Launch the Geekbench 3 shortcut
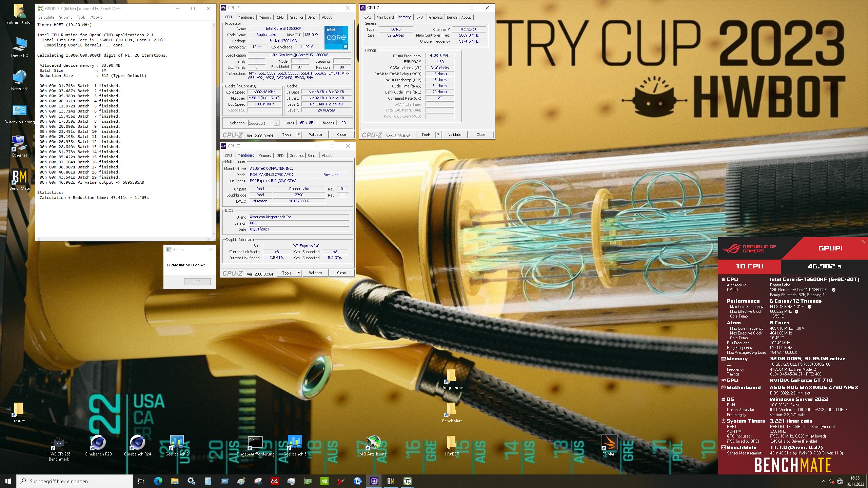868x488 pixels. [177, 445]
